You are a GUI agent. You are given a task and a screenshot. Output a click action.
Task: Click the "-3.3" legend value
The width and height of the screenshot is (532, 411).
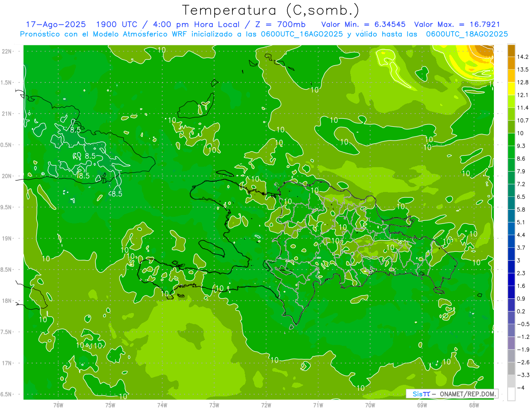point(523,375)
